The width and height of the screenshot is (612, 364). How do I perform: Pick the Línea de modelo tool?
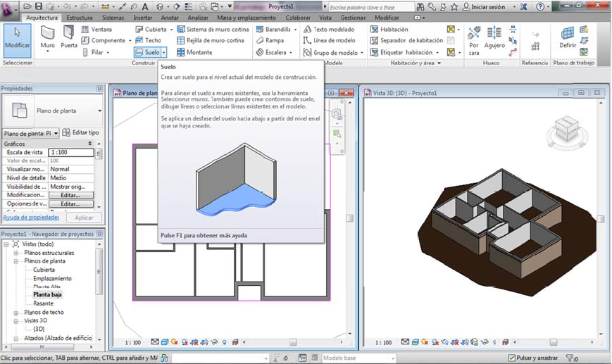point(330,40)
